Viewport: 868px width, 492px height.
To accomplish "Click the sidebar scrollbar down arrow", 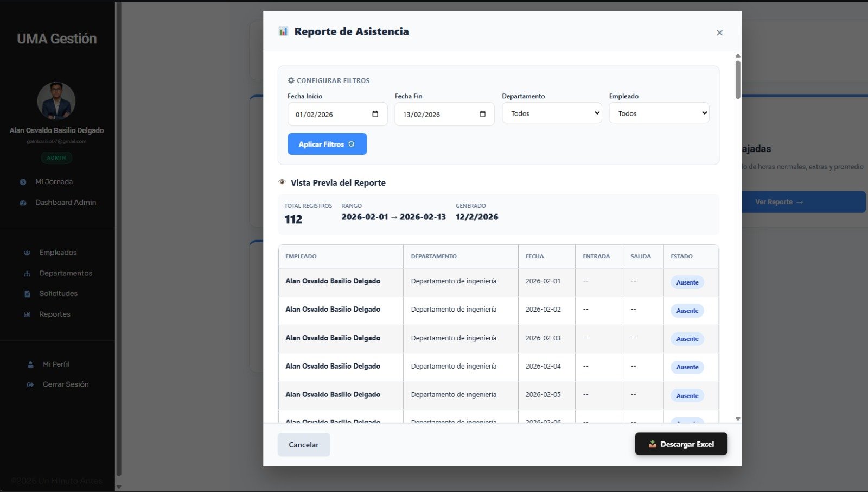I will point(119,487).
